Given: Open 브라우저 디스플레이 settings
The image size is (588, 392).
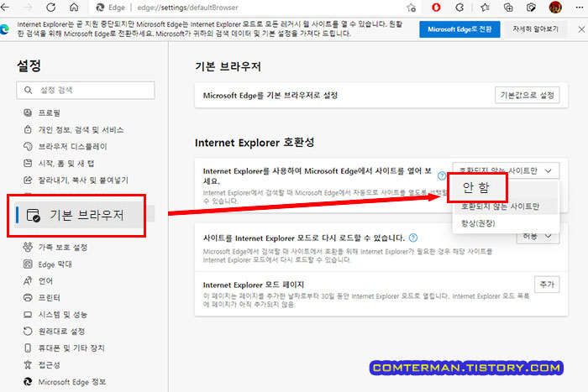Looking at the screenshot, I should [66, 147].
